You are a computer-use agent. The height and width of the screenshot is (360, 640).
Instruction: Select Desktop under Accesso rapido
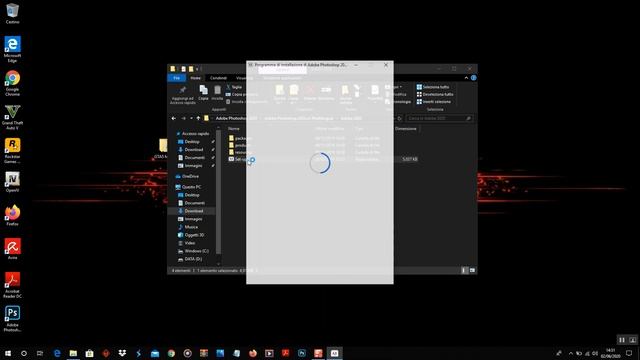point(192,142)
